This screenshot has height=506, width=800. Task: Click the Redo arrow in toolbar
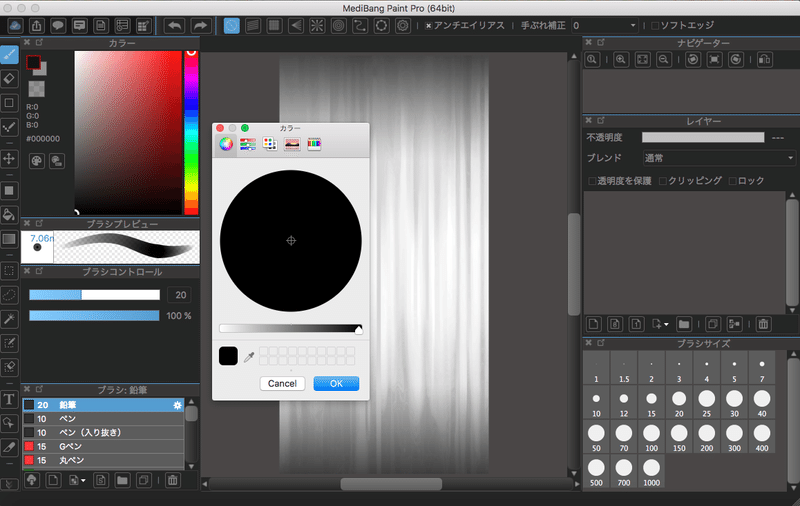click(x=201, y=26)
